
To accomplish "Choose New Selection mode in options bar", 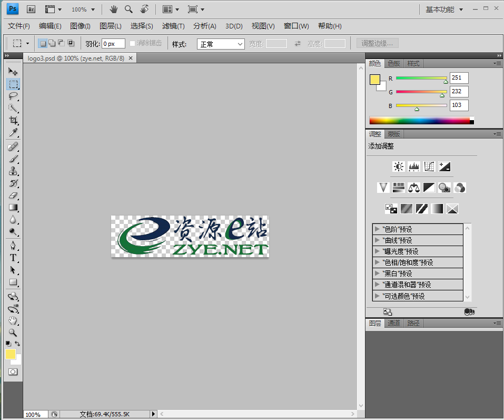I will (43, 43).
